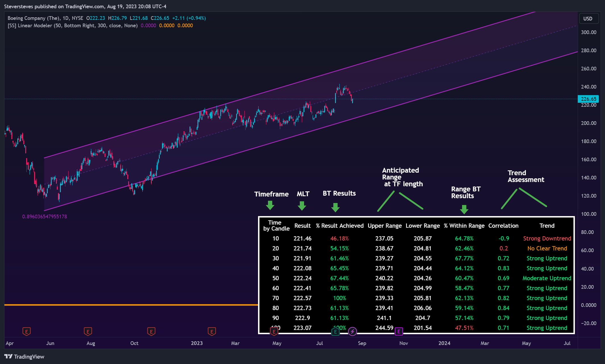Click the 221.46 result cell
This screenshot has height=364, width=605.
[302, 239]
